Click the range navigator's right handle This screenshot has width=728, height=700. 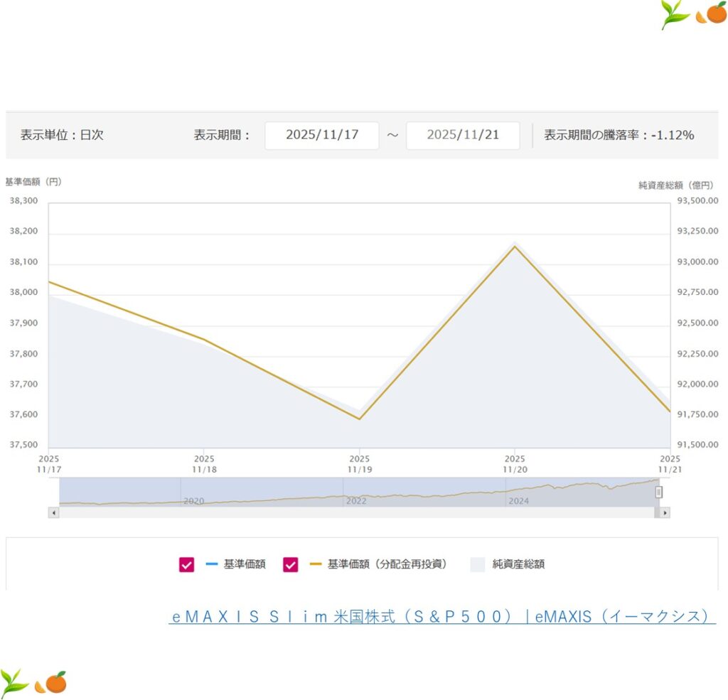pyautogui.click(x=658, y=492)
